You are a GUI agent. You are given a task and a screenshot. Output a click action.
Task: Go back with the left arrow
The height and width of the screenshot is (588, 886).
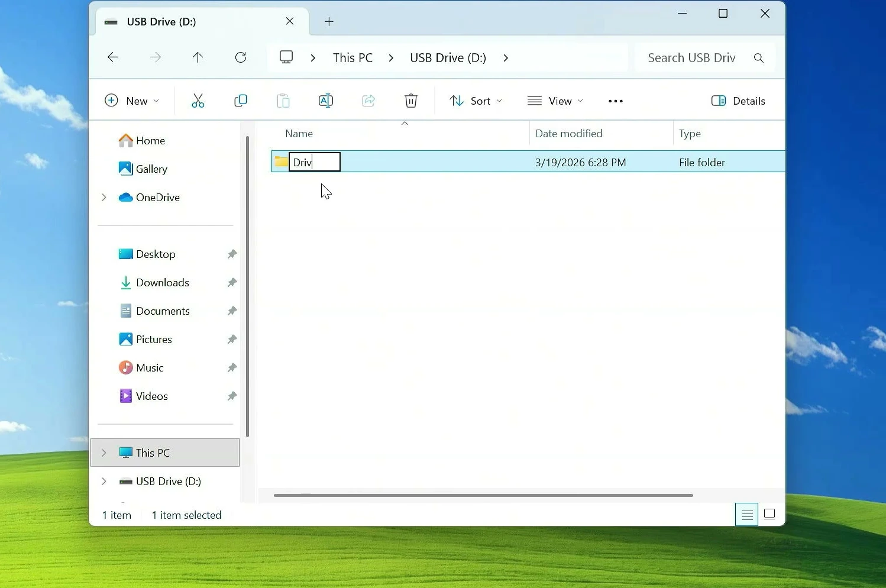click(x=113, y=57)
